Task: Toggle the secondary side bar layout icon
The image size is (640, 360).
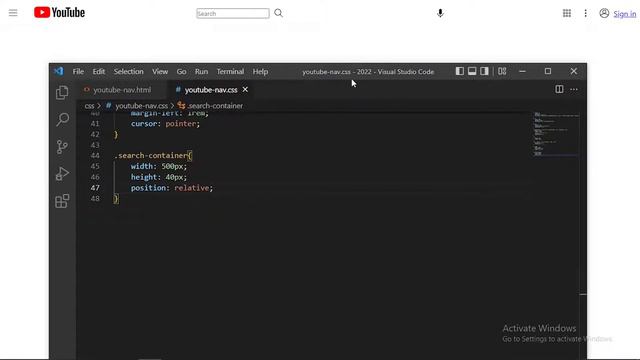Action: (484, 71)
